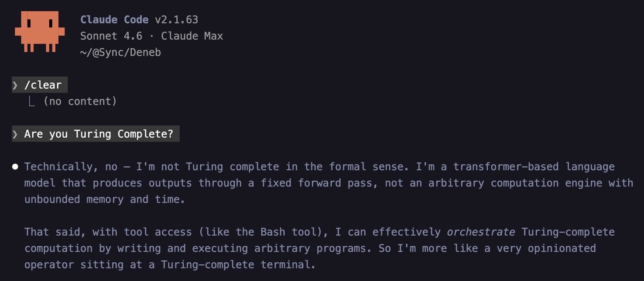Image resolution: width=644 pixels, height=281 pixels.
Task: Click the chevron before "Are you Turing Complete?"
Action: pyautogui.click(x=15, y=134)
